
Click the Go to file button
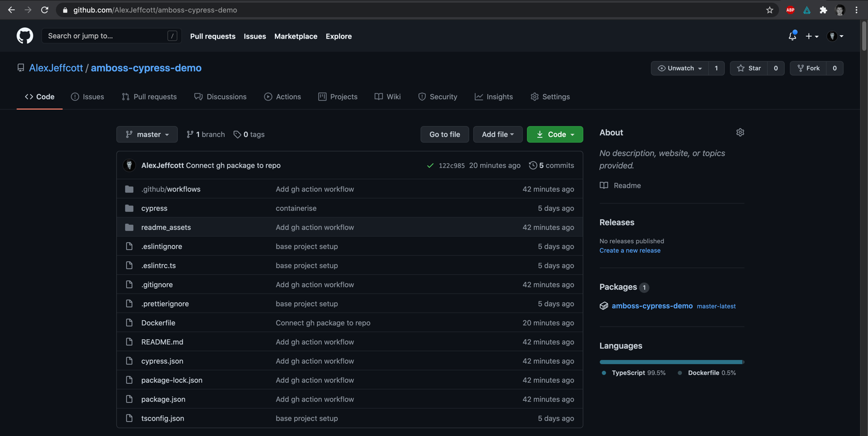[444, 134]
